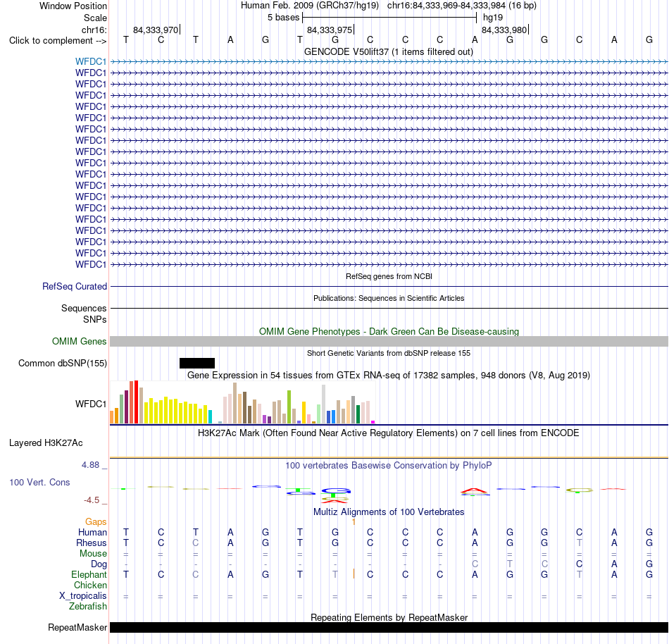Select the Chicken alignment row label
Viewport: 669px width, 644px height.
coord(90,585)
